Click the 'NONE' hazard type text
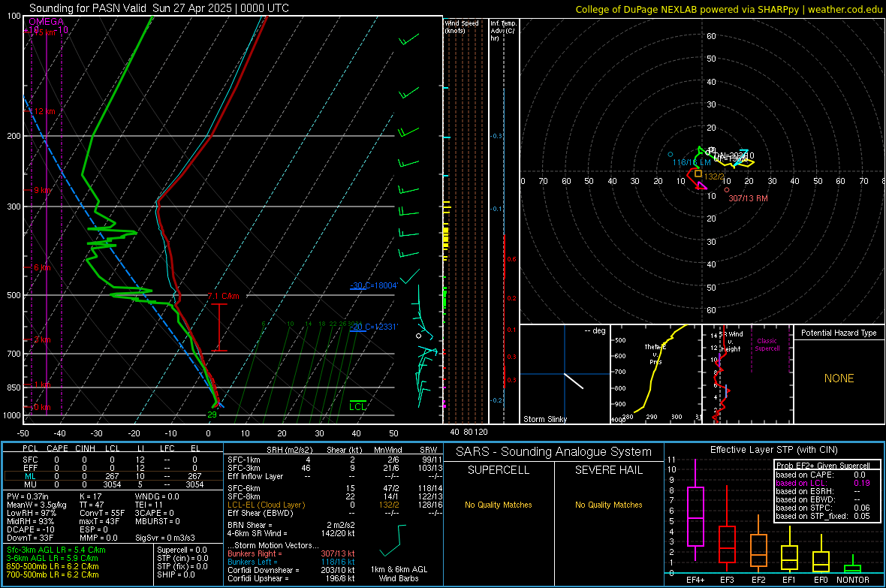886x588 pixels. pyautogui.click(x=839, y=378)
